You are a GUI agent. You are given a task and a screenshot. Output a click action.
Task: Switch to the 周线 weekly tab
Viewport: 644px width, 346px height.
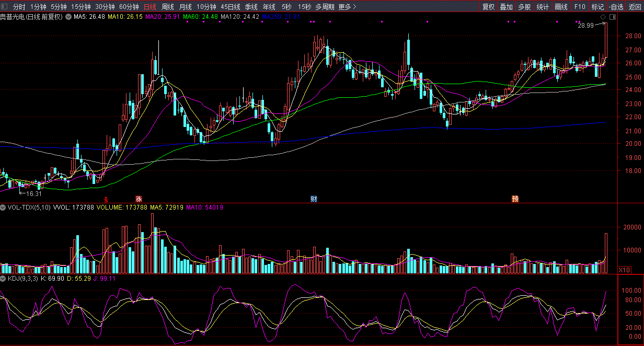[x=167, y=7]
